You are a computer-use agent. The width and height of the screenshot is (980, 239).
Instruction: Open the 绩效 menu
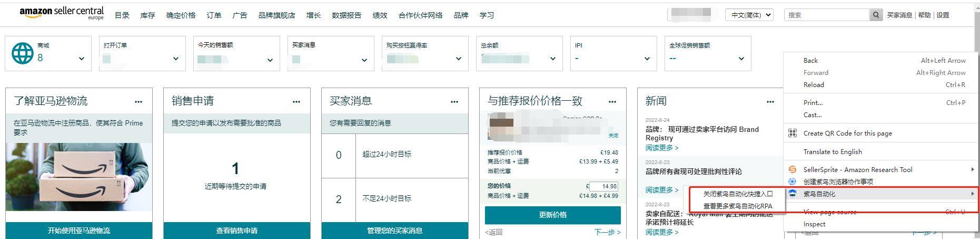(x=380, y=15)
